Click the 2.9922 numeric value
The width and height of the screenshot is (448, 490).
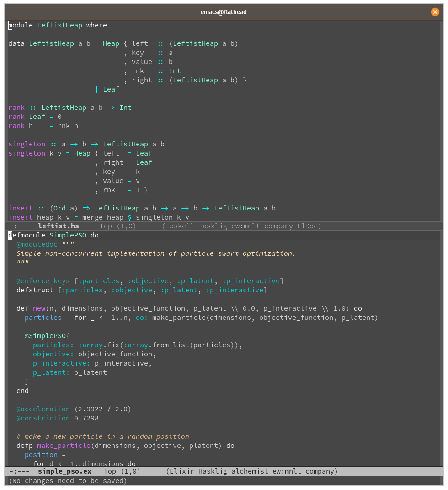coord(91,409)
